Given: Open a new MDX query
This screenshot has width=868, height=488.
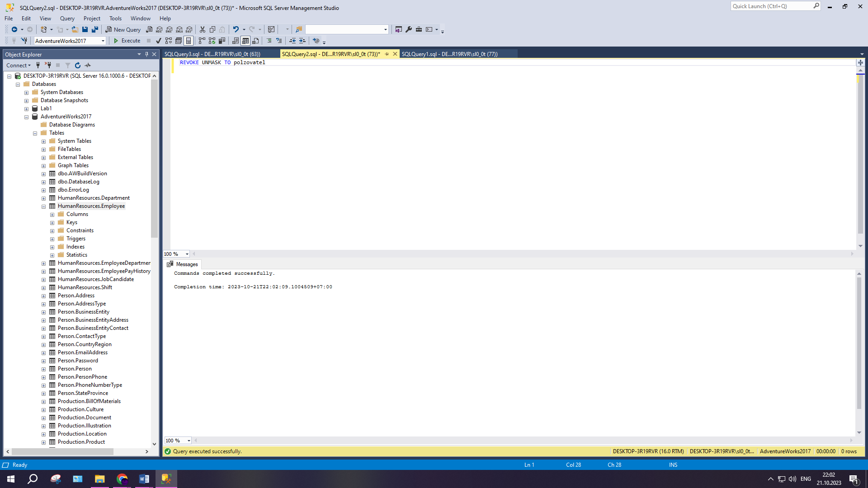Looking at the screenshot, I should pyautogui.click(x=159, y=29).
